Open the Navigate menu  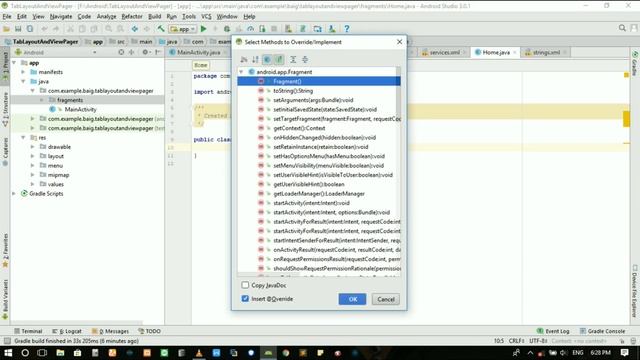61,16
